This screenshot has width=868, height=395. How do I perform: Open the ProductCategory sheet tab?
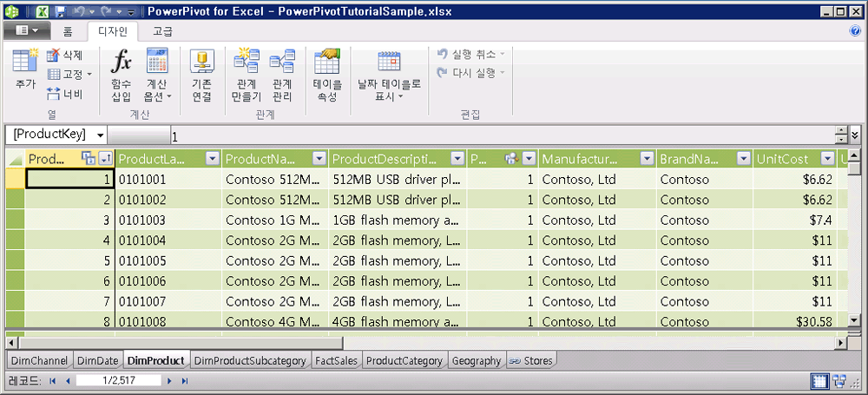click(404, 360)
